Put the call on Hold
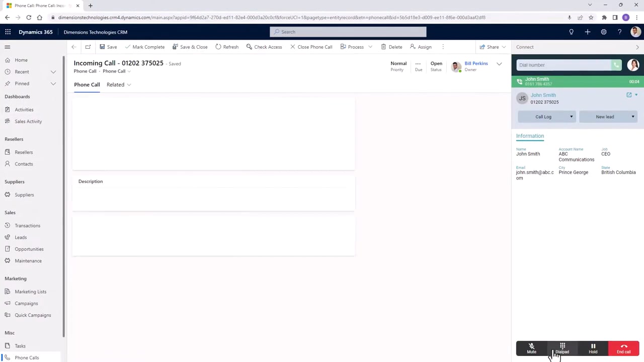 tap(593, 348)
